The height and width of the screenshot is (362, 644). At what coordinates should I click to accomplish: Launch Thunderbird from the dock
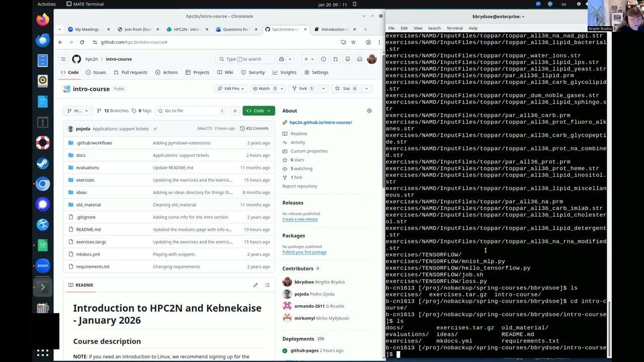43,40
